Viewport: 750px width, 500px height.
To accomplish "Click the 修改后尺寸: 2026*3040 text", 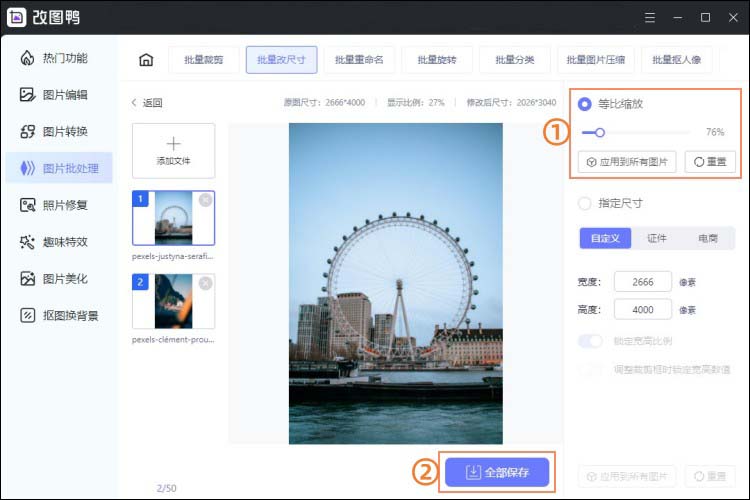I will 511,102.
